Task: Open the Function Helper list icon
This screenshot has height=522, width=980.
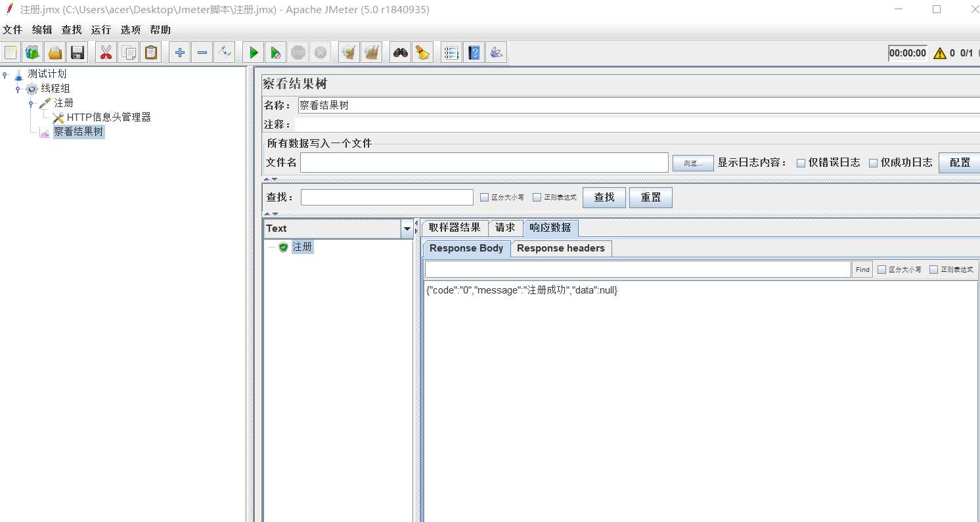Action: (x=451, y=53)
